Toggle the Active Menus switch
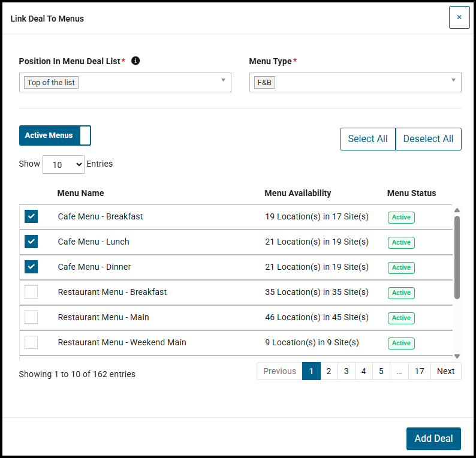 click(x=55, y=135)
